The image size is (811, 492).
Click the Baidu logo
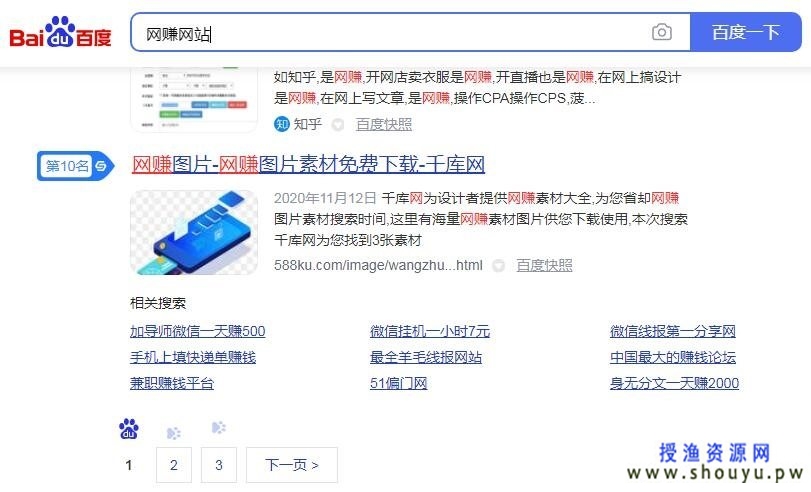point(61,33)
